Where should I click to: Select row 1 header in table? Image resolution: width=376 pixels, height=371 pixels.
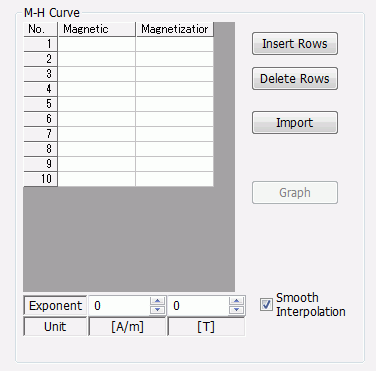pos(40,44)
